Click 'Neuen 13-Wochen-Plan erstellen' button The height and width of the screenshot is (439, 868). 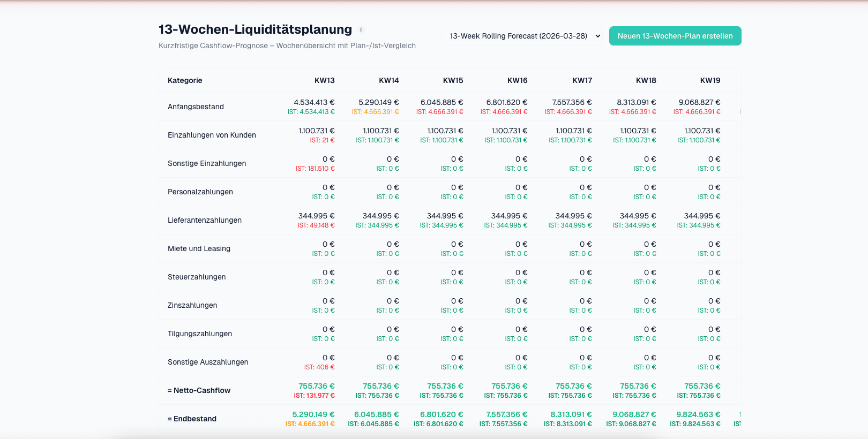coord(675,36)
